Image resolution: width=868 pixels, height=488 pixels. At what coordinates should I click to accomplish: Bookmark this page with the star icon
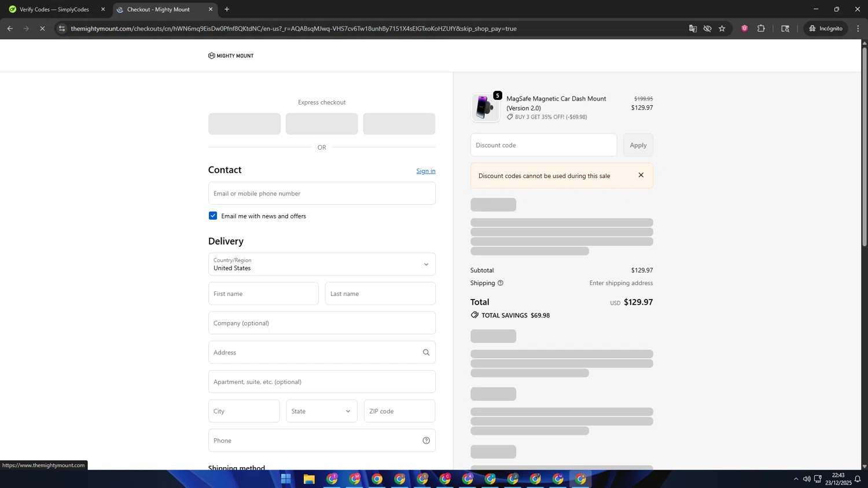[722, 28]
